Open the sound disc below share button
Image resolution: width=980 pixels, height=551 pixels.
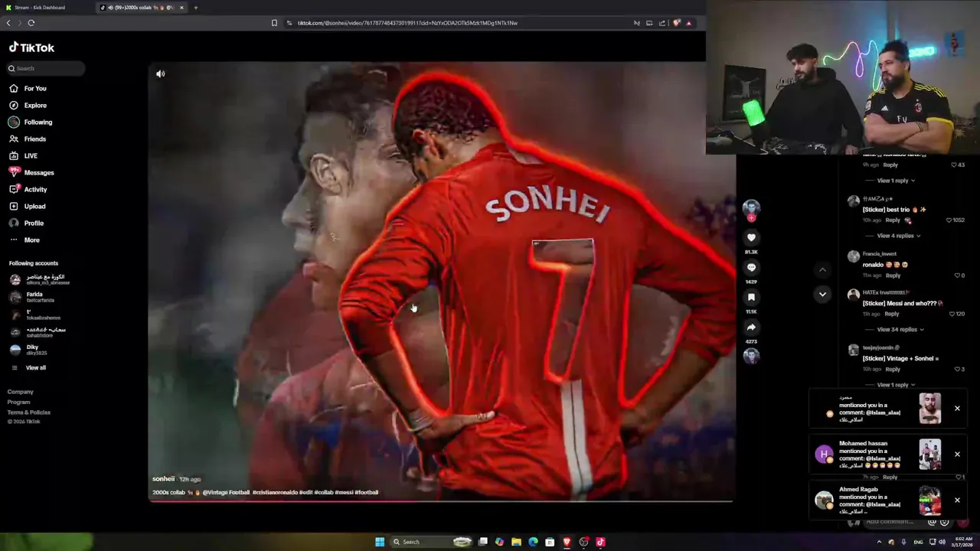[x=751, y=356]
